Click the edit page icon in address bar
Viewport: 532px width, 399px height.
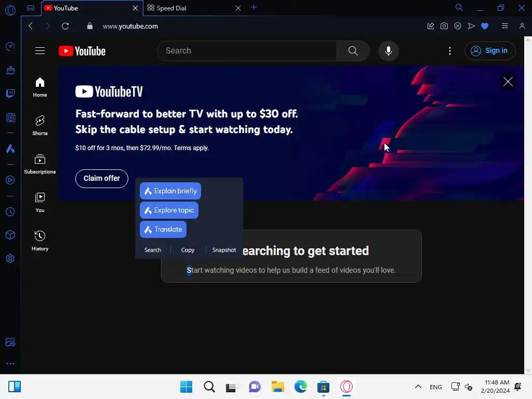pos(431,26)
